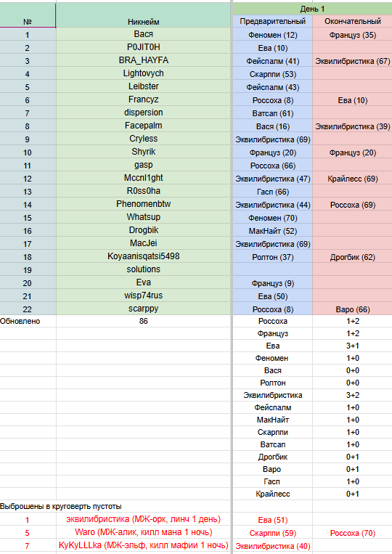Select the cell Феномен (12)

pos(272,35)
